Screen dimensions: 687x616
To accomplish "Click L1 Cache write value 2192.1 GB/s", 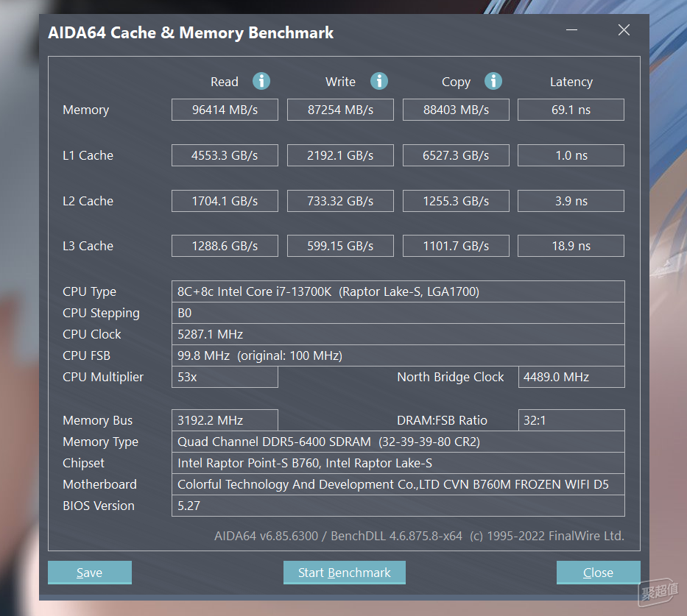I will pos(340,155).
